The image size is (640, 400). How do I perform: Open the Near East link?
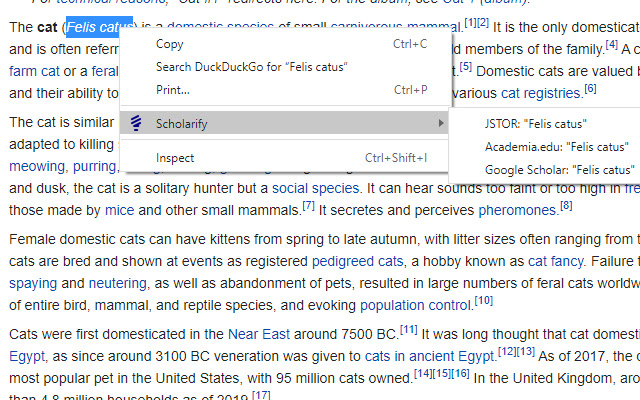coord(259,334)
